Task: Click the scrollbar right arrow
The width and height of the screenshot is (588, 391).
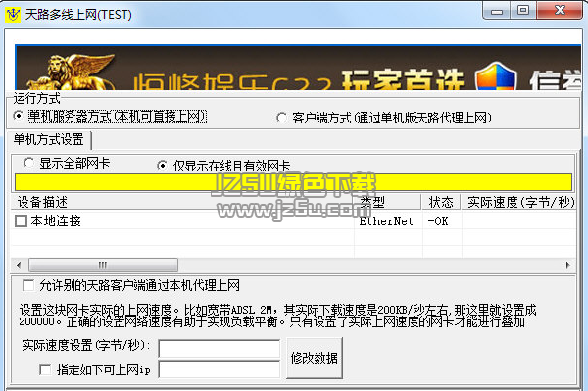Action: (x=567, y=265)
